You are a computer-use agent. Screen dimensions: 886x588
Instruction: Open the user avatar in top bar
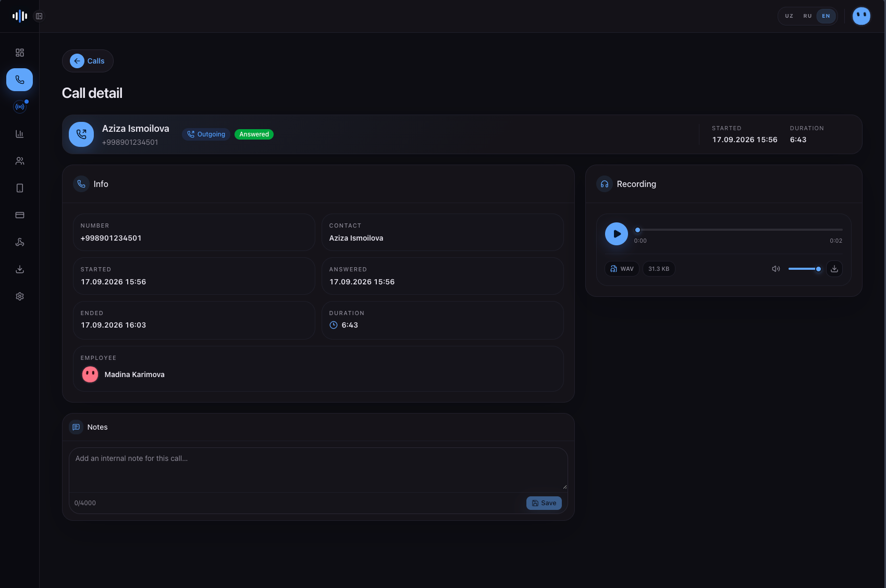[x=861, y=16]
